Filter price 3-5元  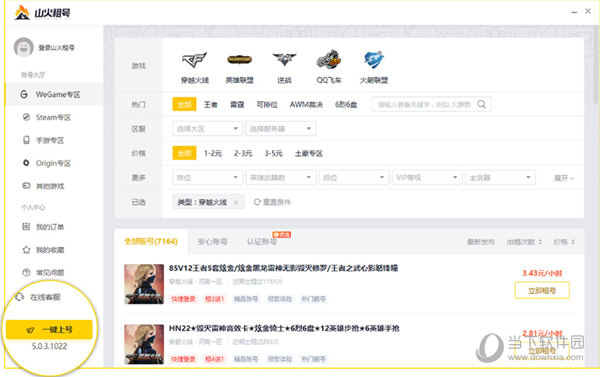click(274, 153)
